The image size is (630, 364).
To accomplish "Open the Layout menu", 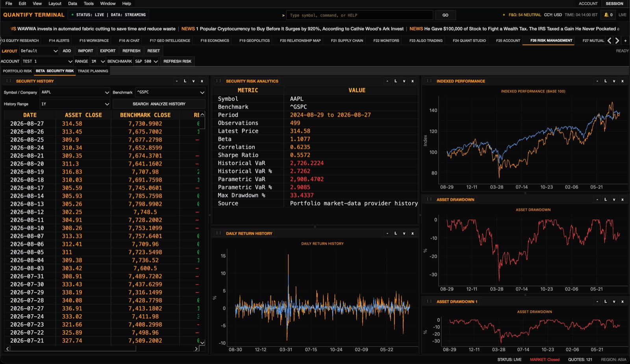I will pyautogui.click(x=55, y=4).
